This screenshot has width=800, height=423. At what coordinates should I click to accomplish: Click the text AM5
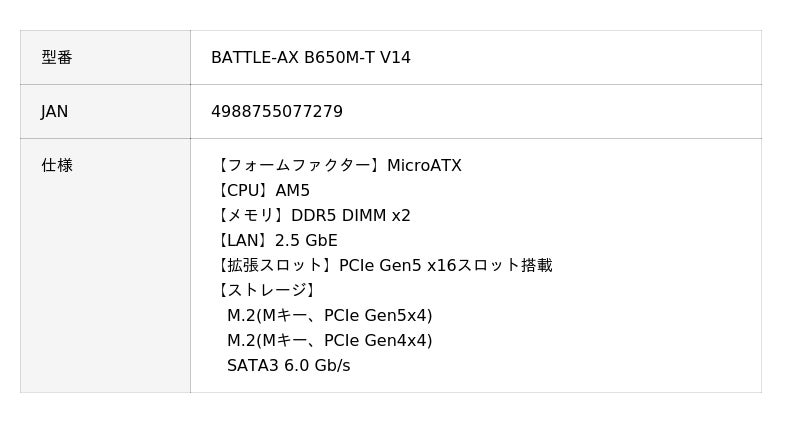point(292,190)
